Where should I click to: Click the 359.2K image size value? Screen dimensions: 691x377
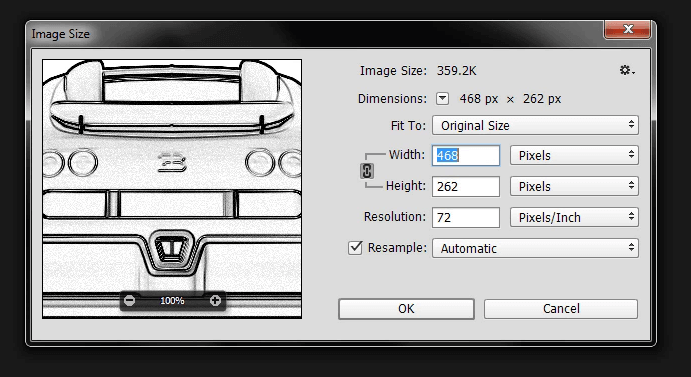(x=457, y=71)
